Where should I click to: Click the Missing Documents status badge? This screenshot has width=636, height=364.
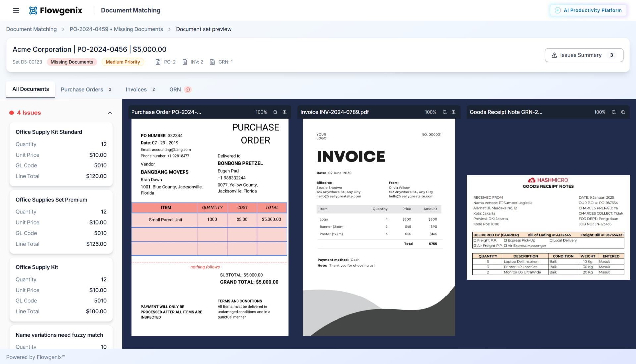coord(72,62)
